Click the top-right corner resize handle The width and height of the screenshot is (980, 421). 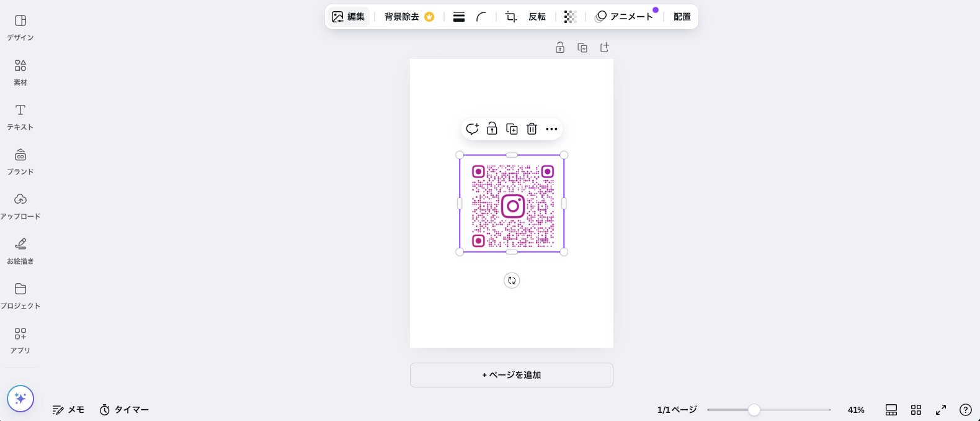[x=564, y=155]
